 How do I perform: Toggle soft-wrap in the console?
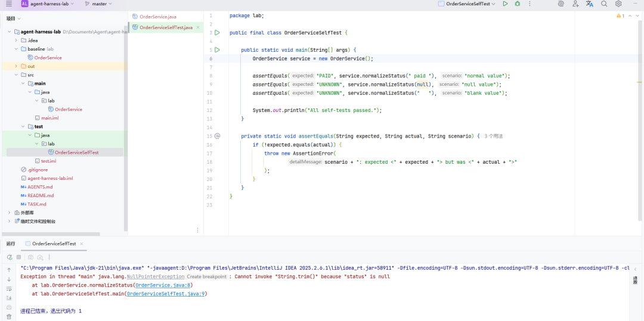(9, 289)
